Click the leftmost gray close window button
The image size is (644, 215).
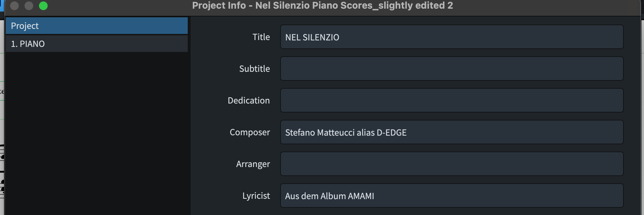pyautogui.click(x=14, y=6)
